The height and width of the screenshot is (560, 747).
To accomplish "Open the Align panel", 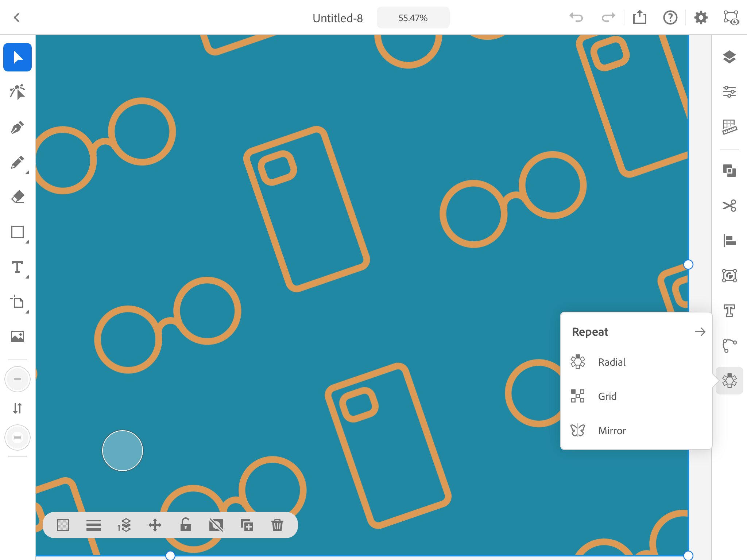I will [x=729, y=241].
